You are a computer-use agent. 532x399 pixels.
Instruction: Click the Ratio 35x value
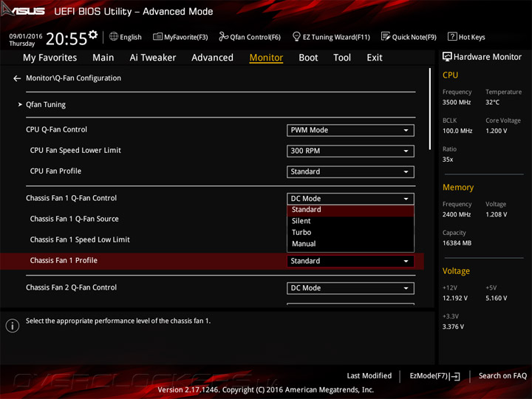[448, 159]
